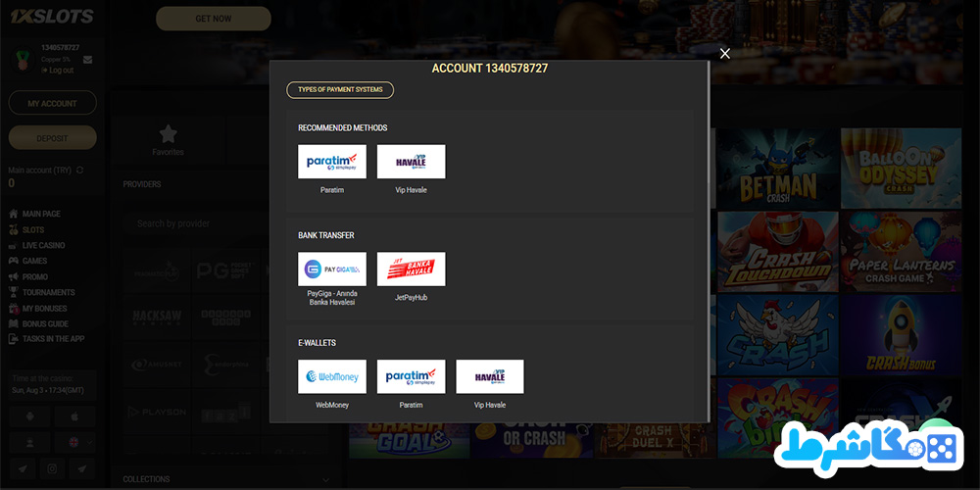
Task: Click the Time at the casino text
Action: (43, 378)
